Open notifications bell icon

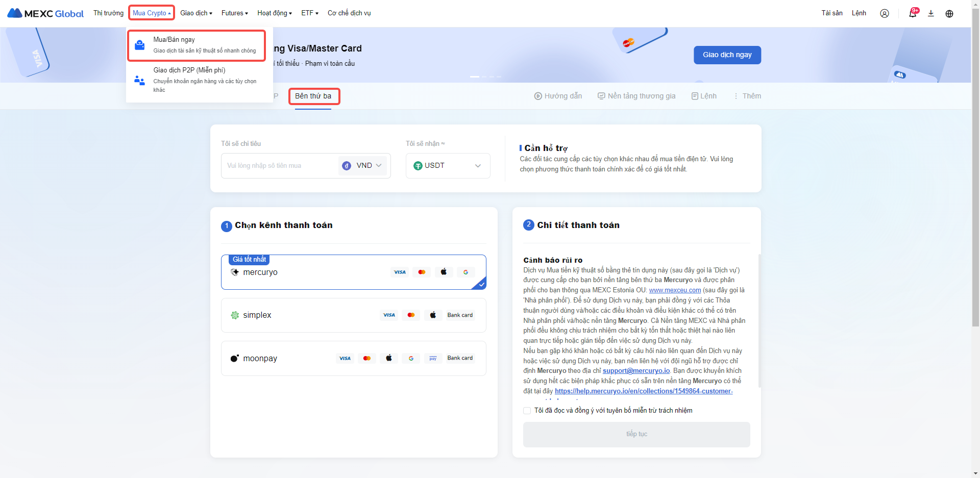pos(912,13)
